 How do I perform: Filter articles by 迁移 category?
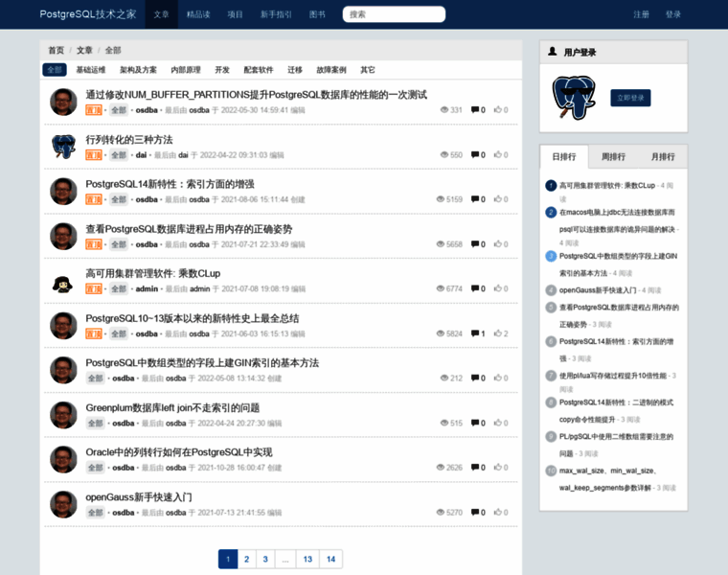295,70
